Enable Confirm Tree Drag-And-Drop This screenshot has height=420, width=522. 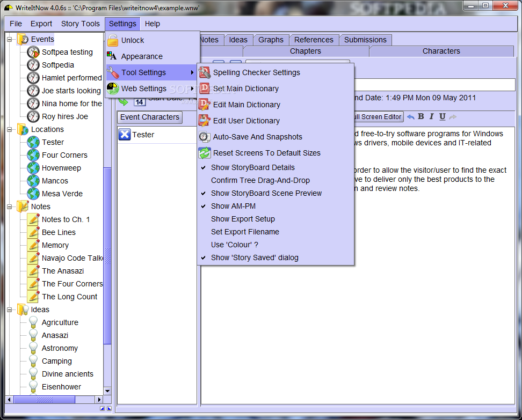[x=275, y=180]
